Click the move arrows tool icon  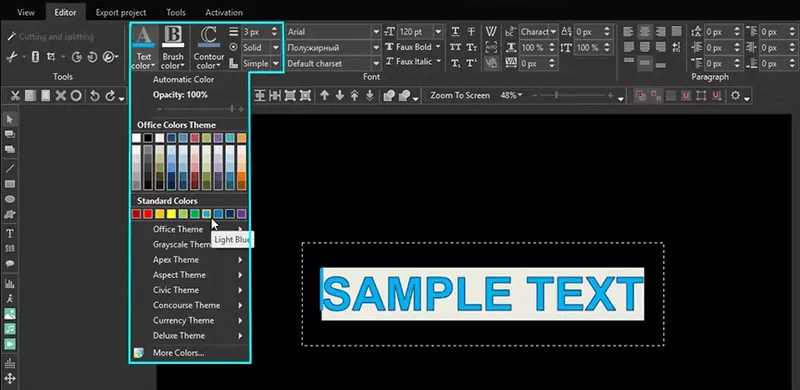tap(10, 379)
